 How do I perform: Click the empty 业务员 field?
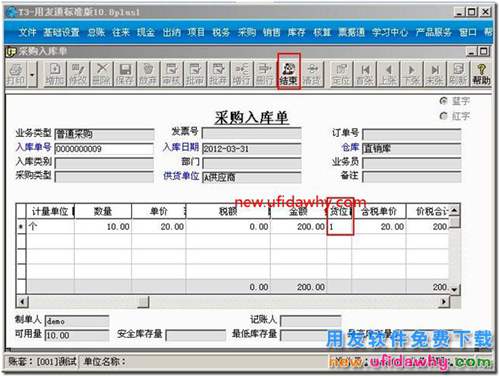(x=412, y=163)
